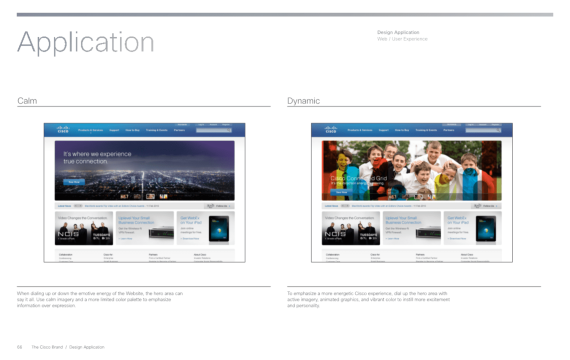This screenshot has height=360, width=570.
Task: Click Partners footer heading in Dynamic mockup
Action: click(x=420, y=255)
